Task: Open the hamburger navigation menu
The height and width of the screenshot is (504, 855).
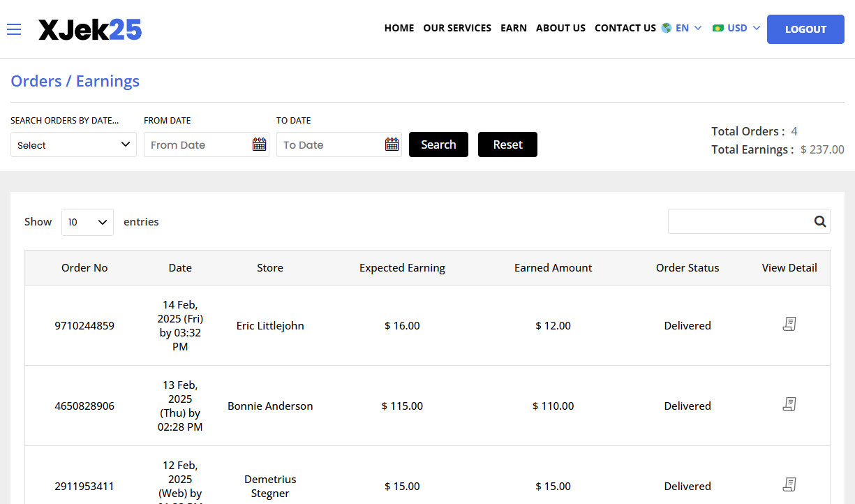Action: [14, 29]
